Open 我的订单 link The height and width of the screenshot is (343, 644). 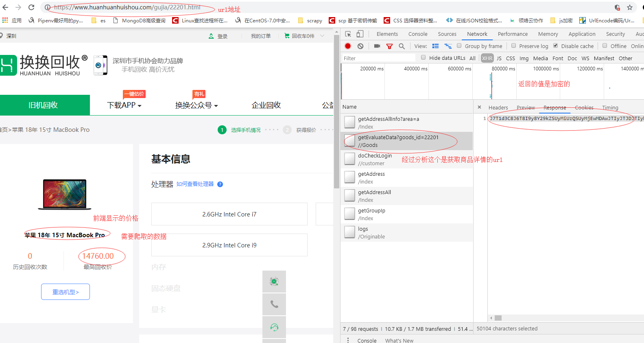click(261, 36)
